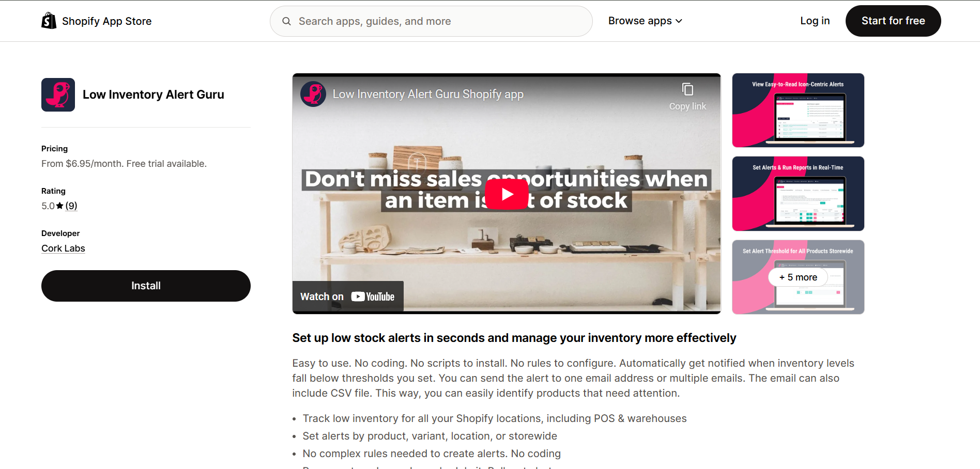Click the + 5 more screenshots button
980x469 pixels.
(798, 277)
